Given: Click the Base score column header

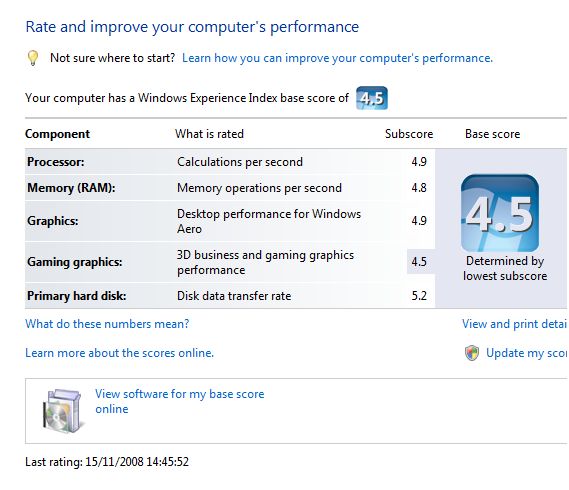Looking at the screenshot, I should click(x=492, y=134).
